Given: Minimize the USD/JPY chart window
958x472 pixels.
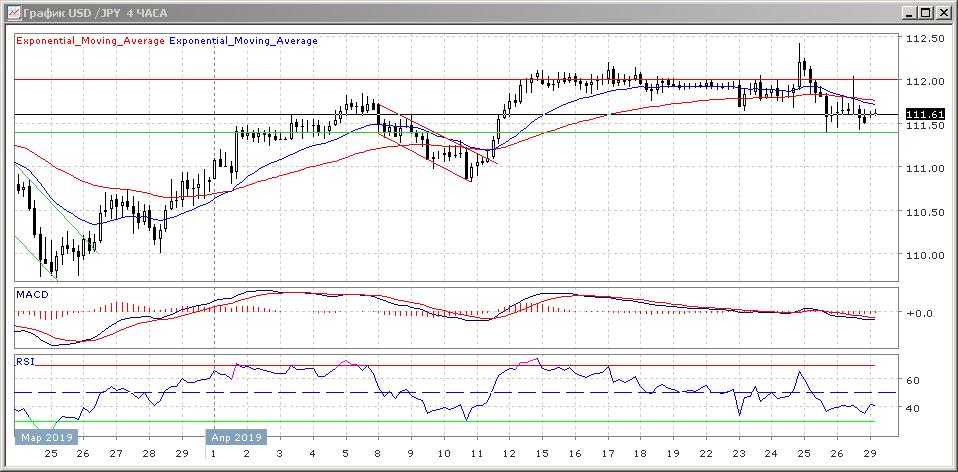Looking at the screenshot, I should point(906,12).
